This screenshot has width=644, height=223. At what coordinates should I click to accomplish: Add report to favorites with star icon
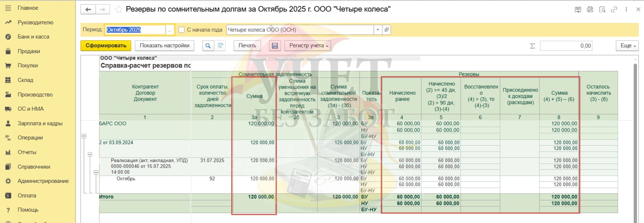[119, 9]
